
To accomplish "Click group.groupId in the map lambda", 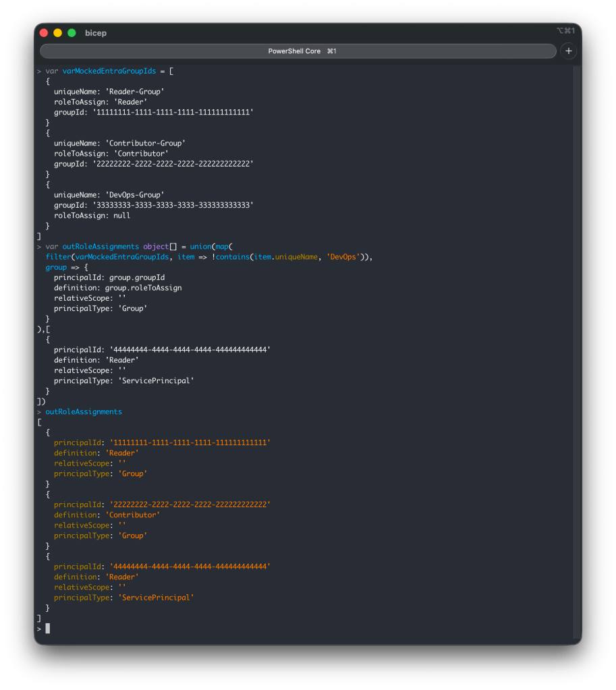I will [137, 277].
